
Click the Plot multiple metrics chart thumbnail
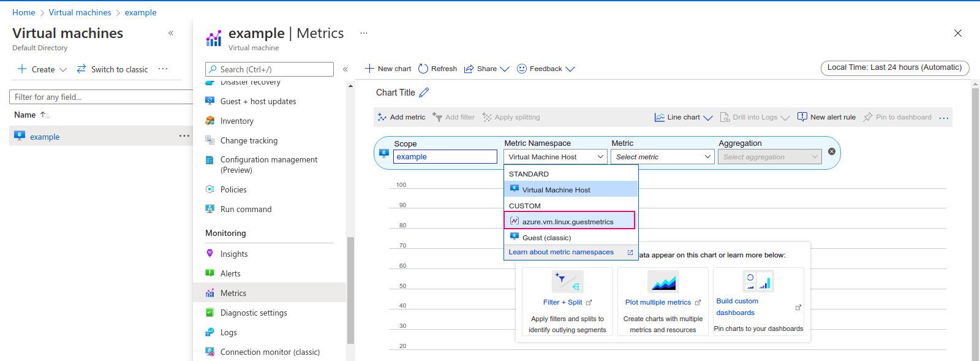pos(663,282)
